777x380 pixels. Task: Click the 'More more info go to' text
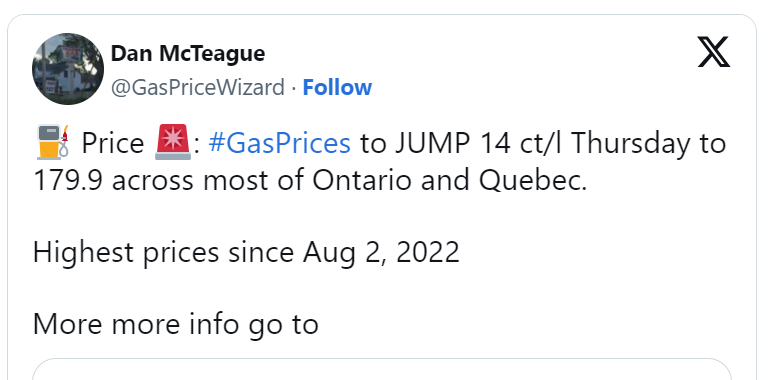175,324
